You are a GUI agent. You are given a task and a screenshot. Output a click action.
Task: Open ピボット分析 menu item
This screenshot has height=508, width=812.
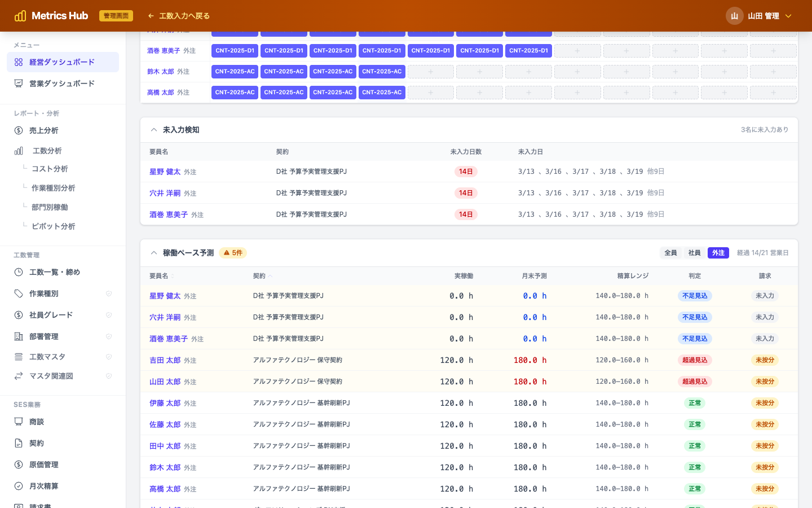click(x=54, y=226)
